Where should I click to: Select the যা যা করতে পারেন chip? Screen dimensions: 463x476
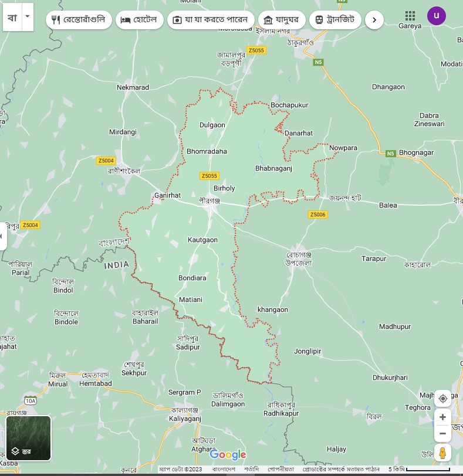[x=211, y=19]
